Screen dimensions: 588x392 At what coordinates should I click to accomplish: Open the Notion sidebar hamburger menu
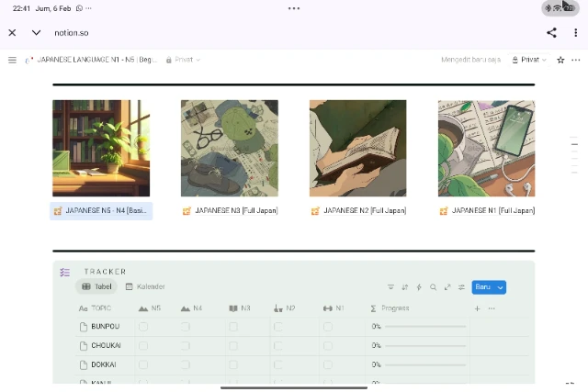click(12, 60)
